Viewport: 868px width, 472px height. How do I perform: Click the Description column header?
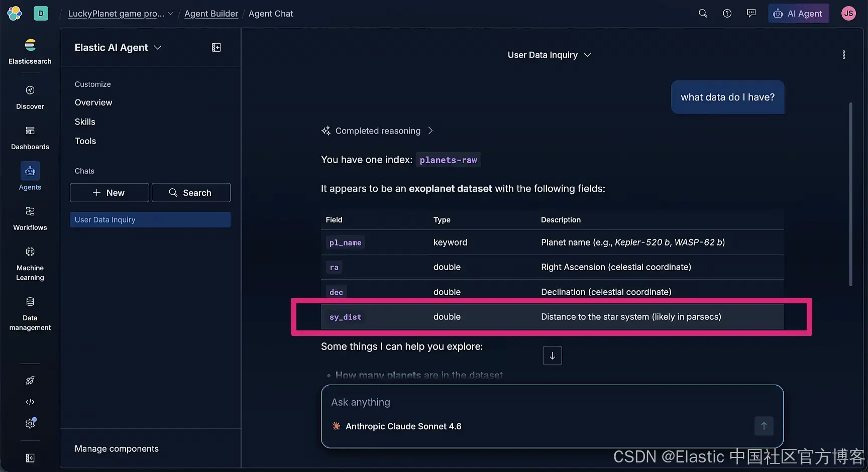click(x=561, y=220)
